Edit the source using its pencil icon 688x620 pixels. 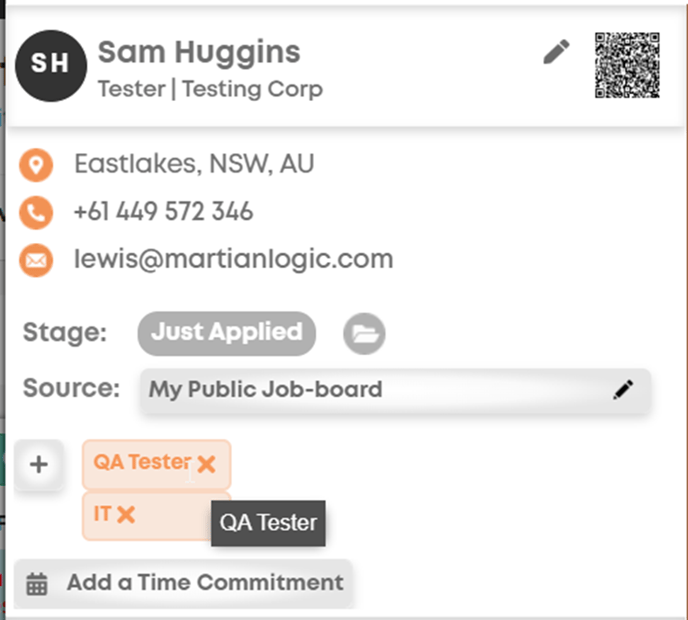(623, 390)
